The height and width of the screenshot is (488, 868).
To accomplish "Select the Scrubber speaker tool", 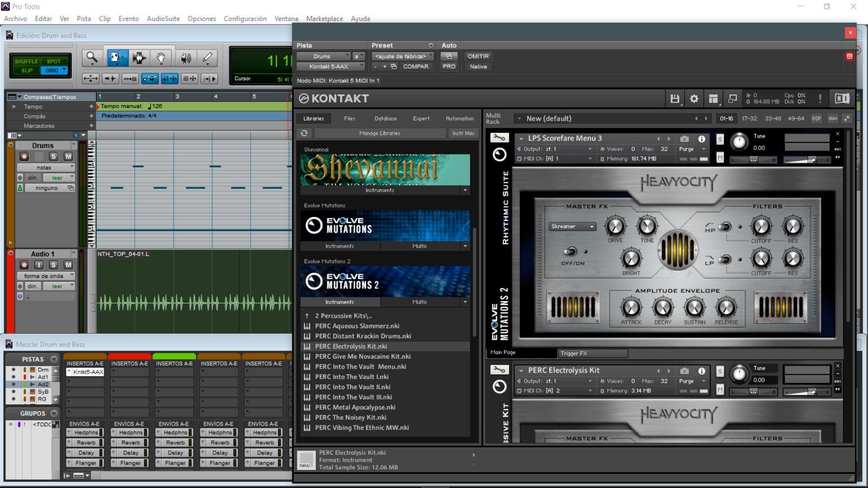I will click(x=185, y=58).
